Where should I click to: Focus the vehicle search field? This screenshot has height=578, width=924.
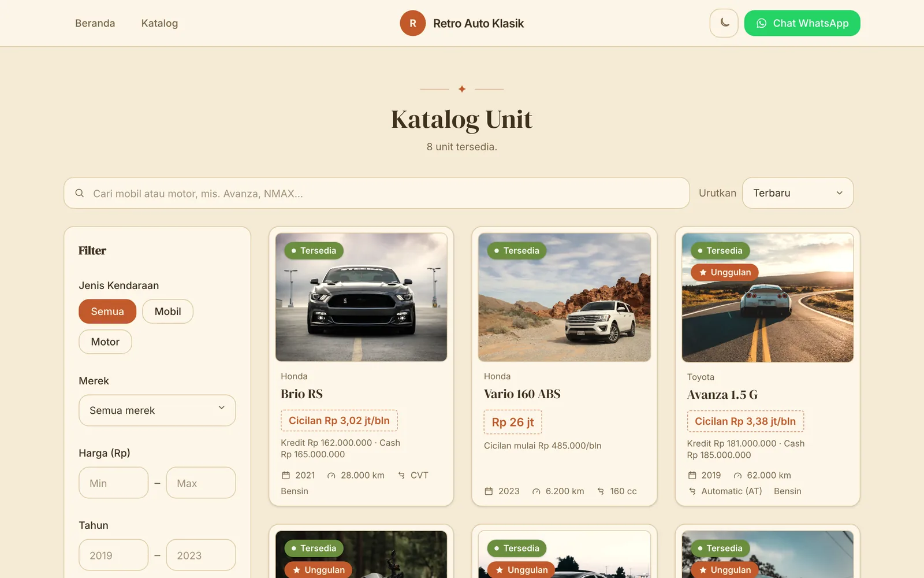coord(377,193)
